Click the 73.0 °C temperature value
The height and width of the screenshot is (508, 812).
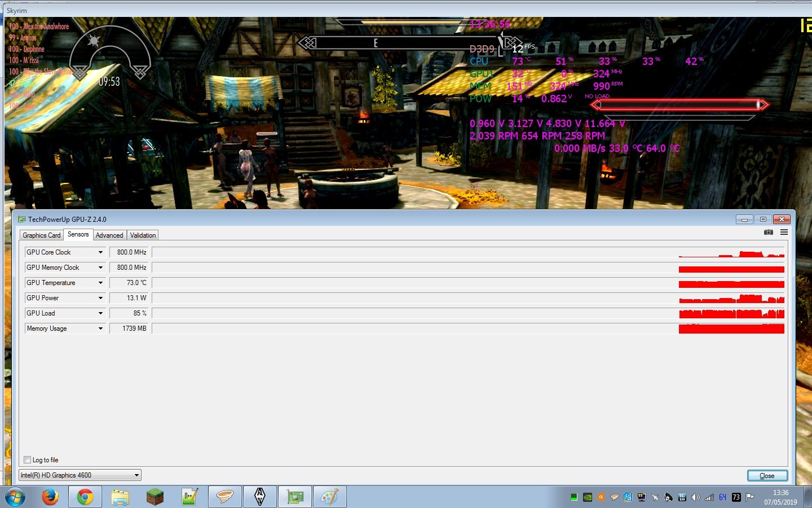pyautogui.click(x=130, y=283)
